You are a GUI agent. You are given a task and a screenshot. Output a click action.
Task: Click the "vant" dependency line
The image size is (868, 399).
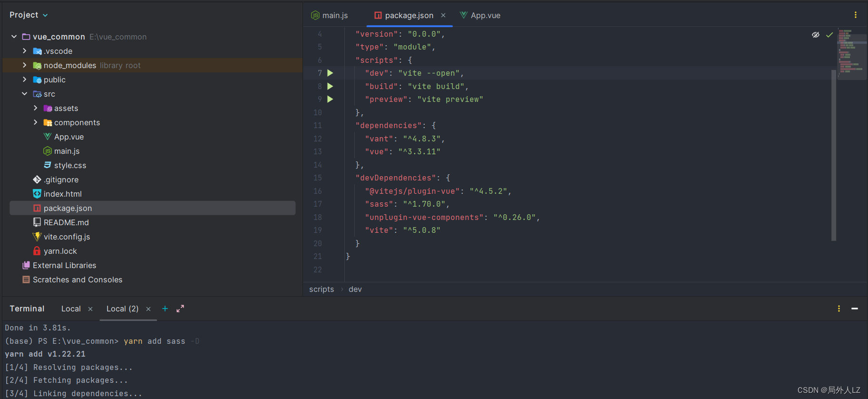(x=405, y=139)
